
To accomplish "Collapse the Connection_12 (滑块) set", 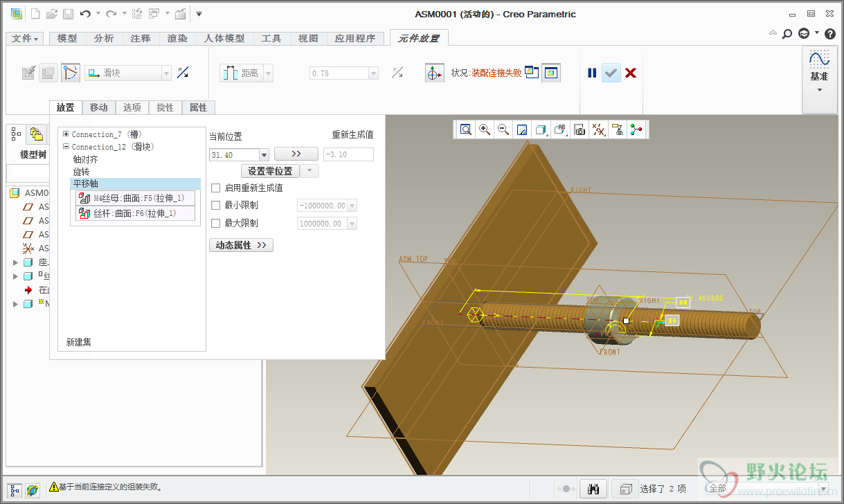I will 66,147.
